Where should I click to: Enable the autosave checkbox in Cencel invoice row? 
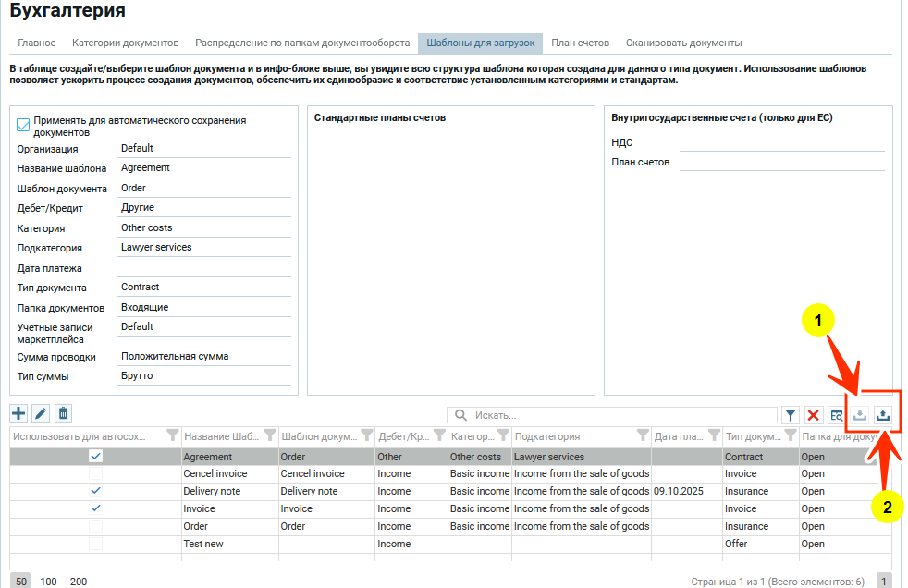[x=95, y=473]
